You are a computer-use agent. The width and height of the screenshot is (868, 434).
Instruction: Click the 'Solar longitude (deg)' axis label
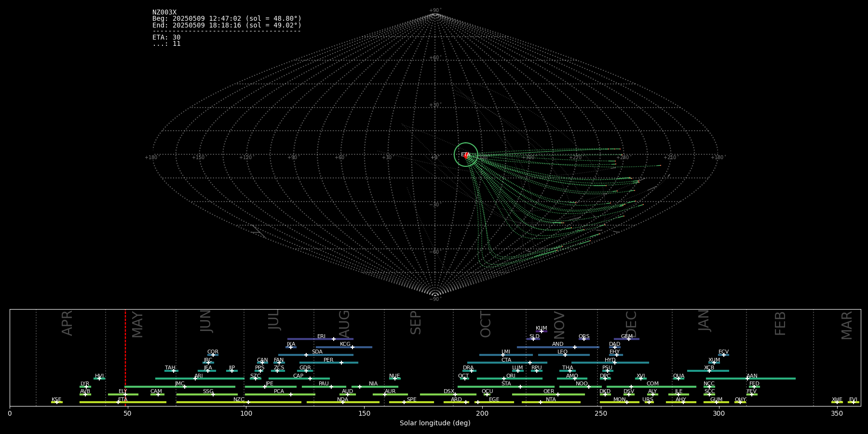click(435, 423)
